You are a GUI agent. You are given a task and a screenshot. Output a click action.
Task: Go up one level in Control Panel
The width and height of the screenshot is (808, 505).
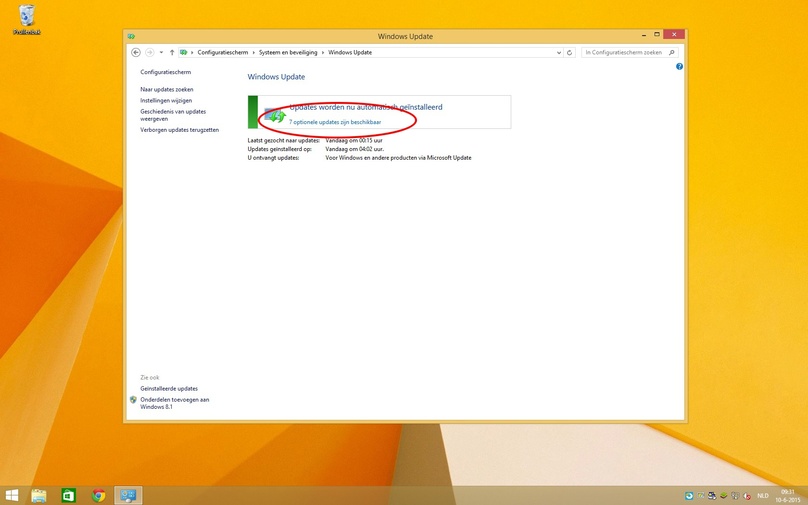click(x=172, y=53)
